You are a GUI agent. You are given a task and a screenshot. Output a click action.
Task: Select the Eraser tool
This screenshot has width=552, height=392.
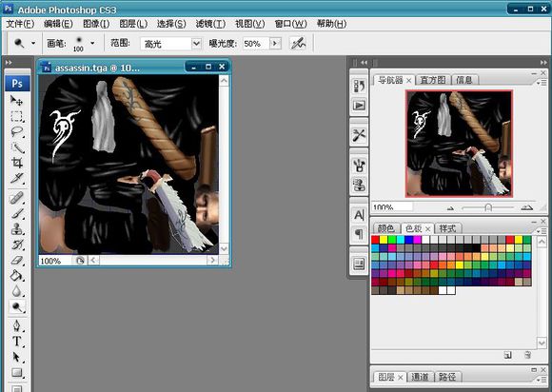(16, 260)
